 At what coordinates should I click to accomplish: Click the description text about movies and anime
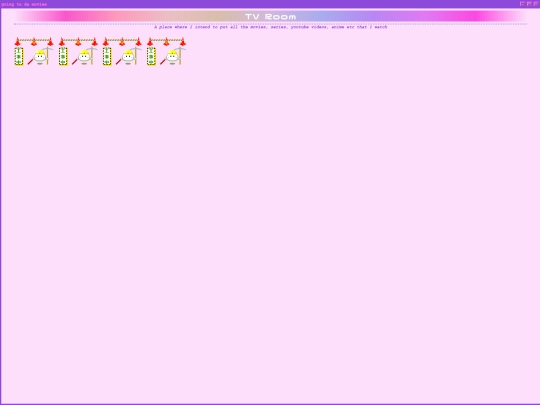click(x=270, y=27)
